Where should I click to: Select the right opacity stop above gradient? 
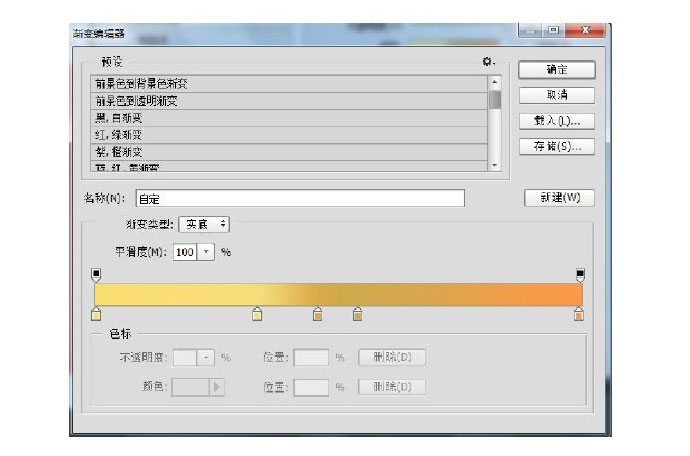pos(580,275)
